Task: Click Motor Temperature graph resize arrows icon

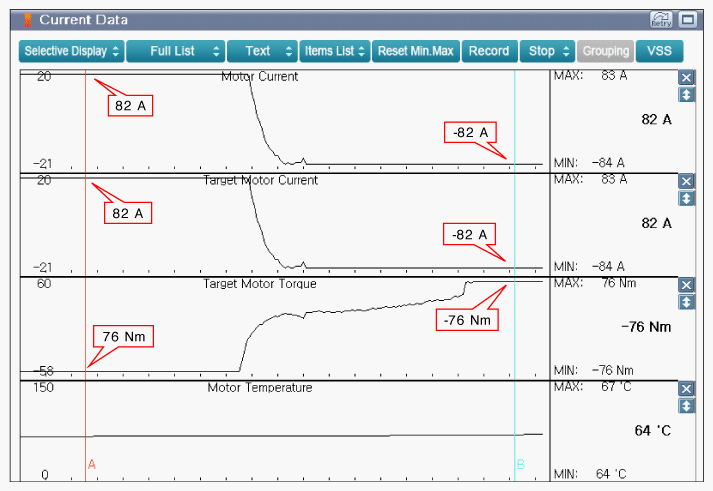Action: [x=686, y=406]
